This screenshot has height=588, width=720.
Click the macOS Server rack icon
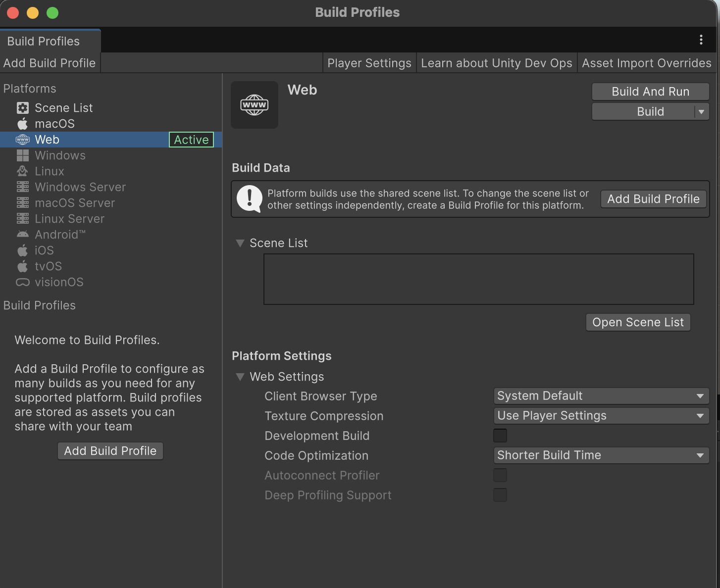(x=23, y=203)
